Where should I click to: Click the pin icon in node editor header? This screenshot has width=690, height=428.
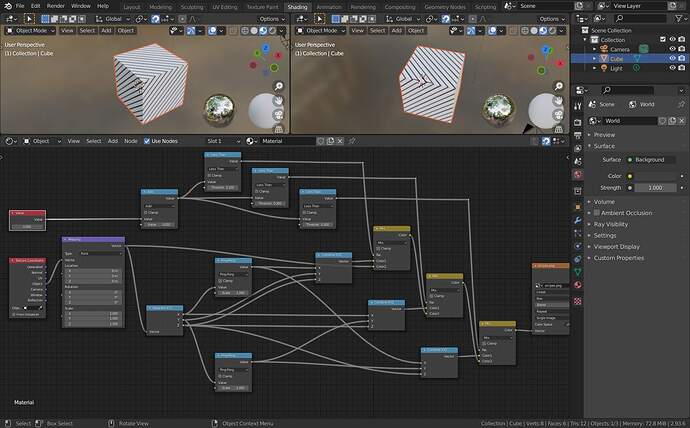352,141
